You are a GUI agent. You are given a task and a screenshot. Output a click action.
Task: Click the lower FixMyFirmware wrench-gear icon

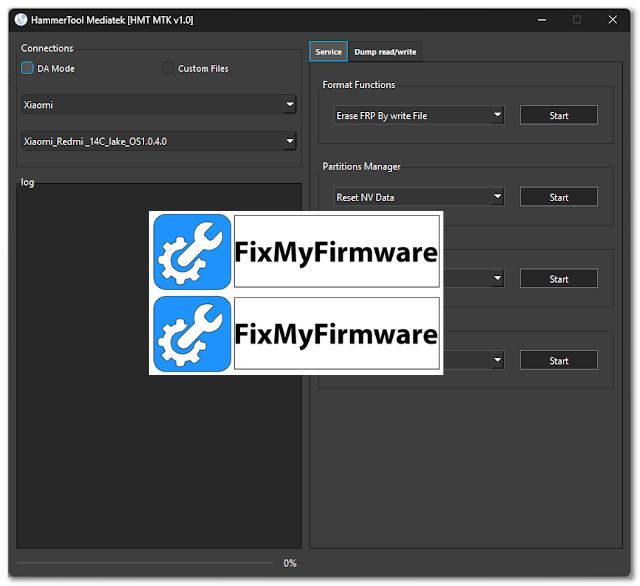[192, 333]
